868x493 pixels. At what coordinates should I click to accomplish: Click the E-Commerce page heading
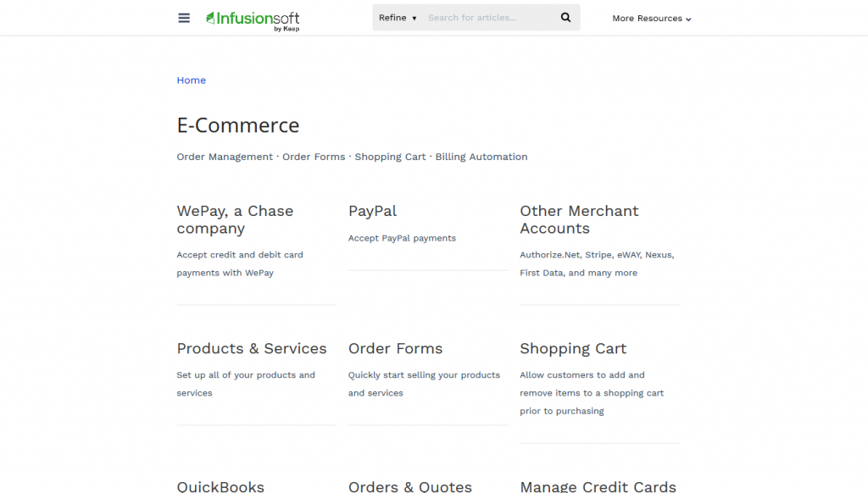[238, 125]
